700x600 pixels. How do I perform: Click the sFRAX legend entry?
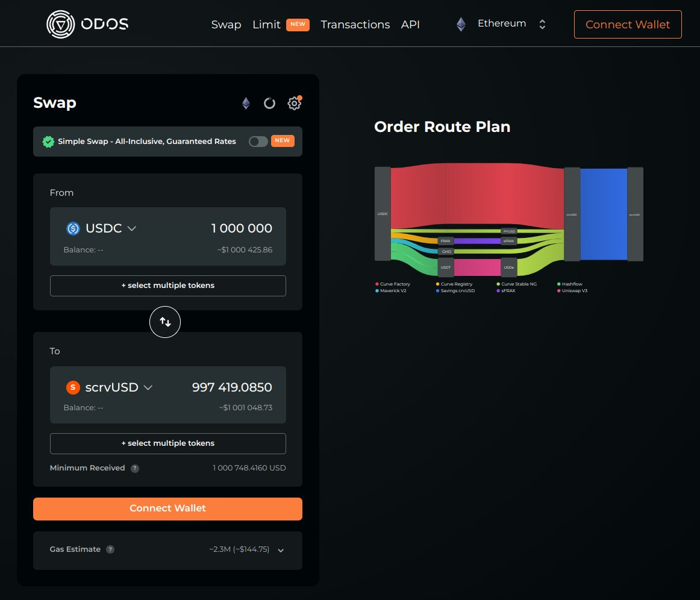pyautogui.click(x=506, y=290)
